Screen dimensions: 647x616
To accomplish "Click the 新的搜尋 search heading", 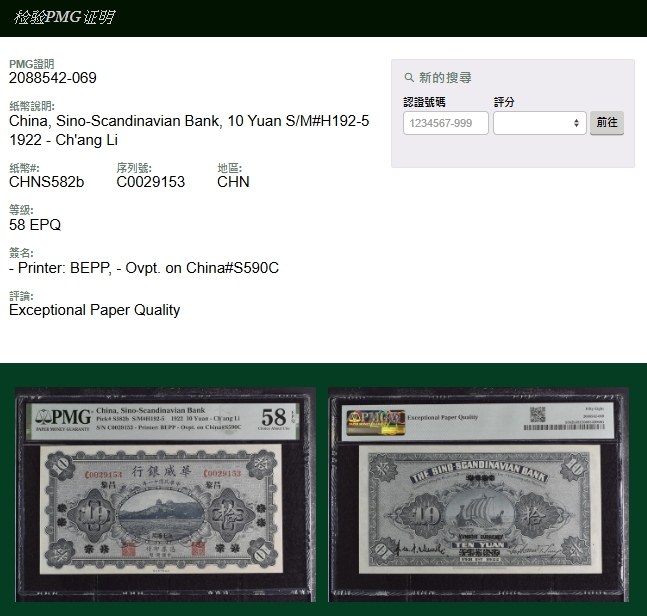I will tap(445, 78).
